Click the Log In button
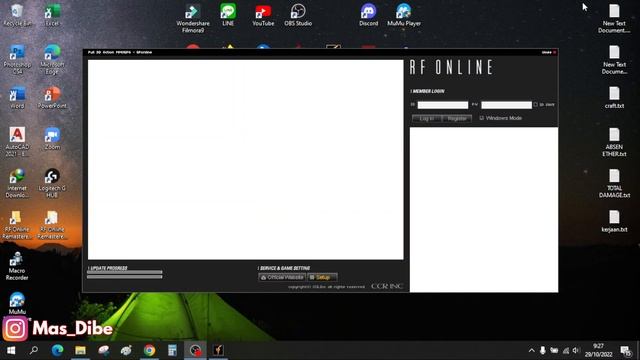Screen dimensions: 640x360 (427, 118)
